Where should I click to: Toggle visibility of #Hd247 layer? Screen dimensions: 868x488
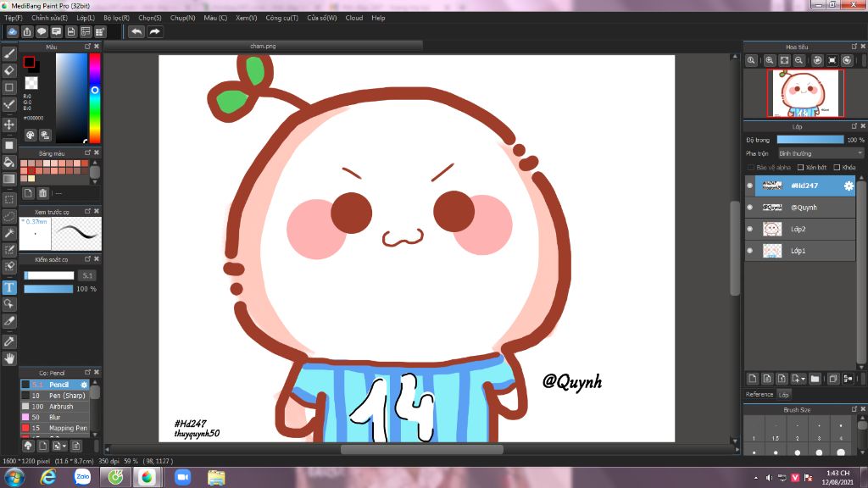pos(750,186)
